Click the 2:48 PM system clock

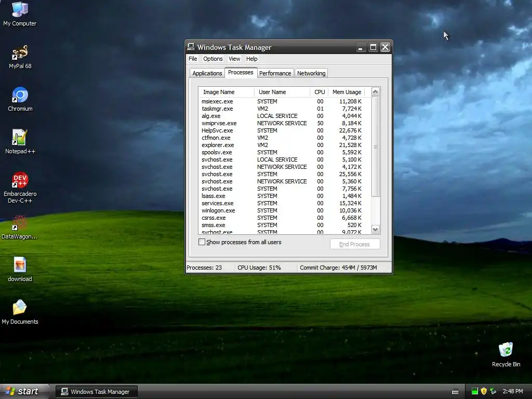[x=513, y=391]
